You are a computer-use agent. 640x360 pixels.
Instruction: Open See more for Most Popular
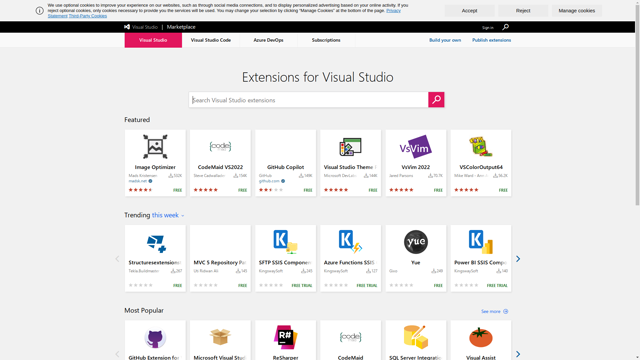[x=494, y=311]
